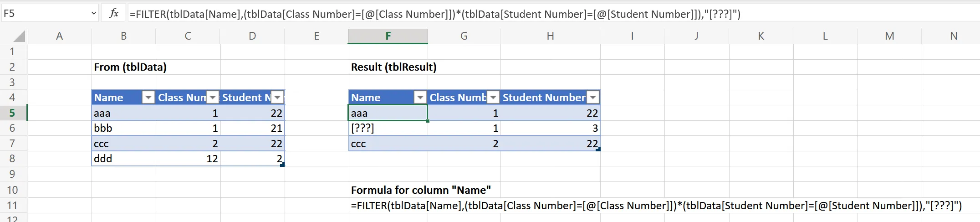This screenshot has height=222, width=980.
Task: Select the cell containing ddd in tblData
Action: coord(123,159)
